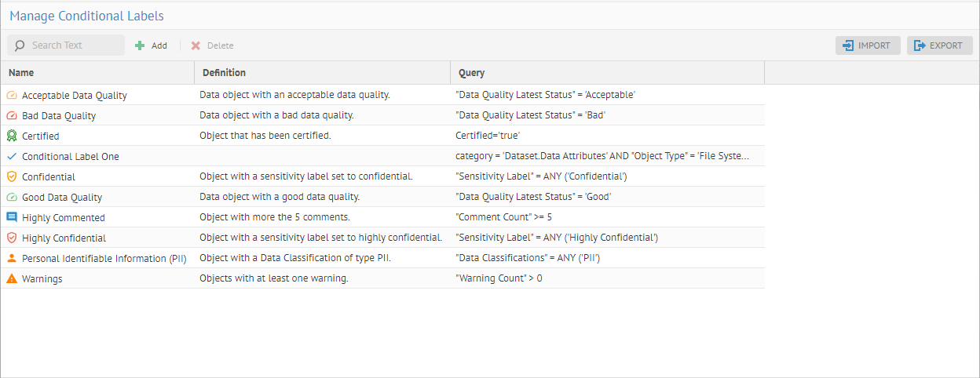Click the Highly Commented blue comment icon
Image resolution: width=980 pixels, height=378 pixels.
pyautogui.click(x=11, y=217)
